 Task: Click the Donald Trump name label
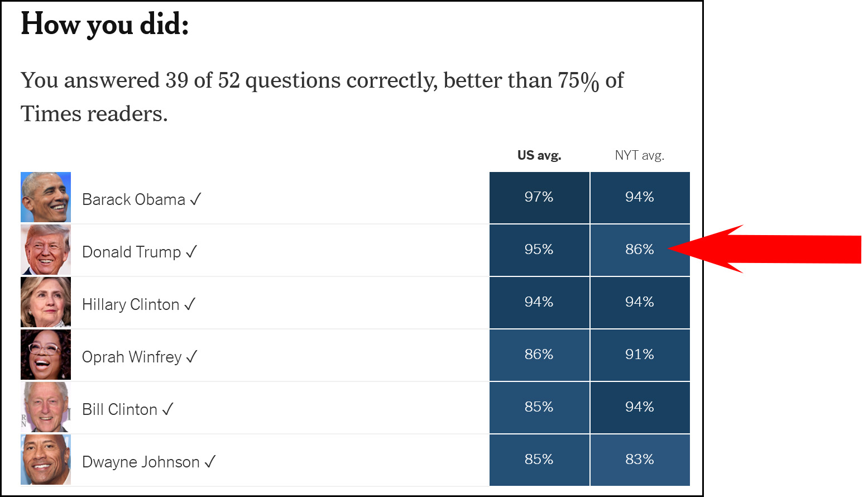click(131, 252)
